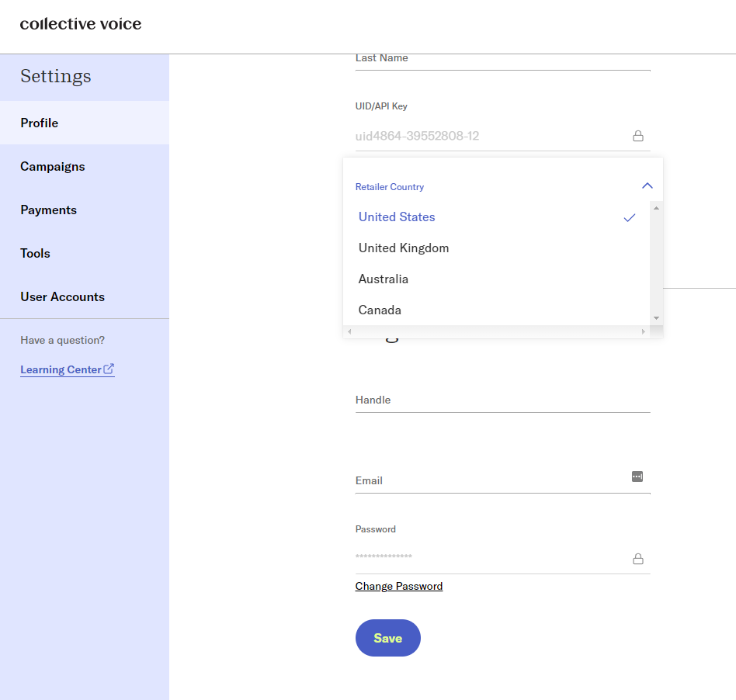Click into the Handle input field
Screen dimensions: 736x700
click(502, 400)
